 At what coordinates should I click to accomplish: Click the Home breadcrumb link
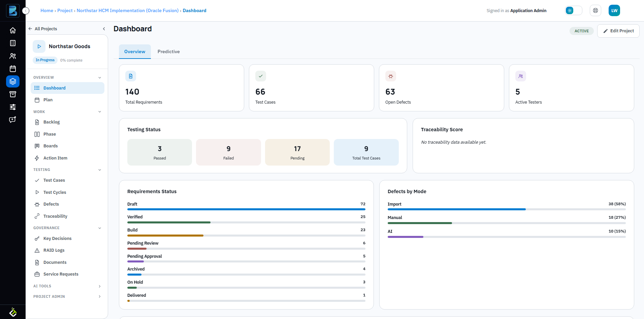[47, 10]
